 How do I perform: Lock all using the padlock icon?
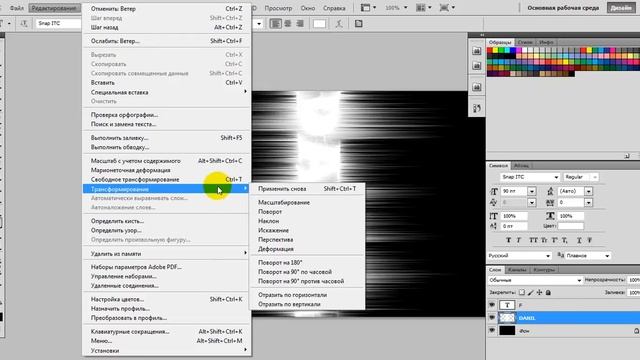[x=548, y=292]
